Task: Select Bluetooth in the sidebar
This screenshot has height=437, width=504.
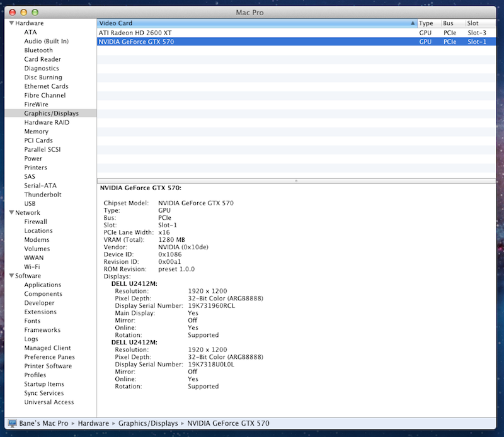Action: pos(38,50)
